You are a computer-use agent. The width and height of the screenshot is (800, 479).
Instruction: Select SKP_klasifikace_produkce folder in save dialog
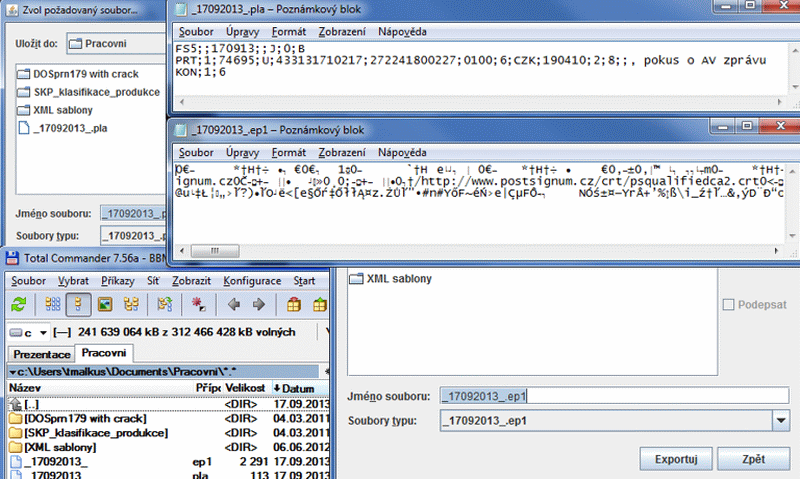(x=88, y=92)
